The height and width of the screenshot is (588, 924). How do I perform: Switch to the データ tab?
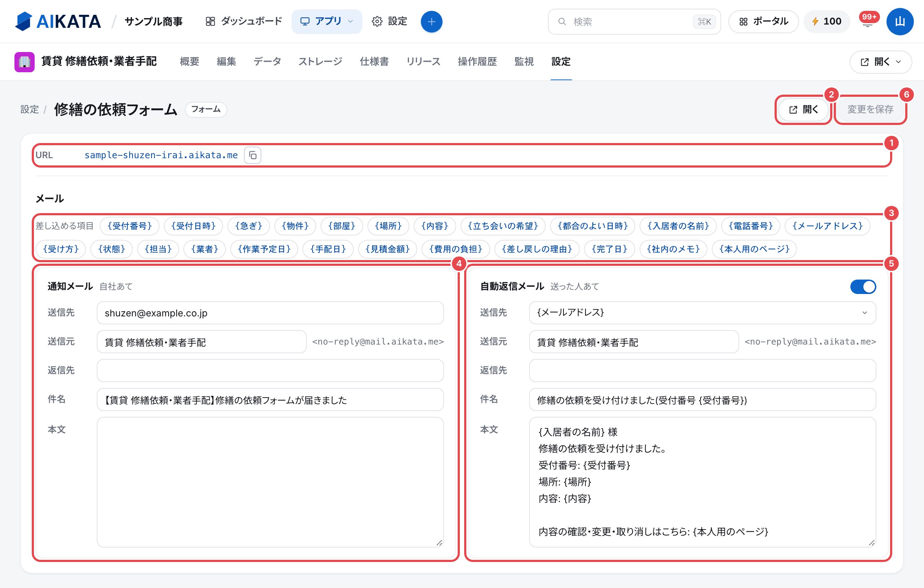click(267, 62)
